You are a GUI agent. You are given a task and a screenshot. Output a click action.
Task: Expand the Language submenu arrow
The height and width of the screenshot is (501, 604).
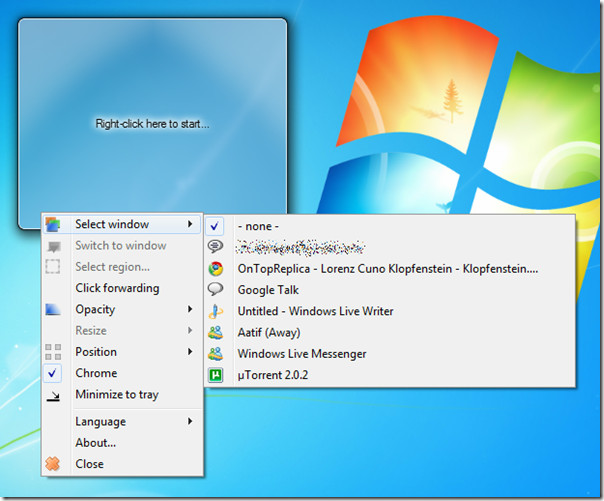point(190,421)
